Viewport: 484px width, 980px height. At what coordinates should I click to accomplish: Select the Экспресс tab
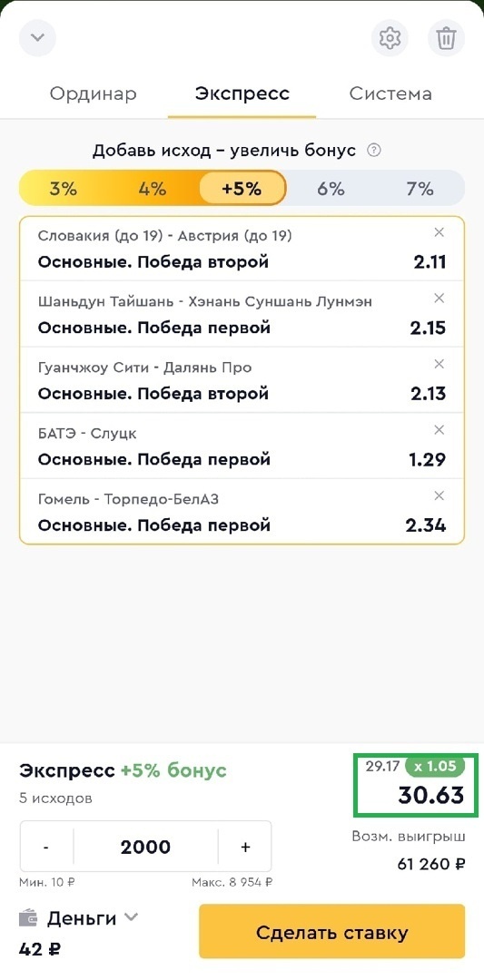(x=242, y=93)
